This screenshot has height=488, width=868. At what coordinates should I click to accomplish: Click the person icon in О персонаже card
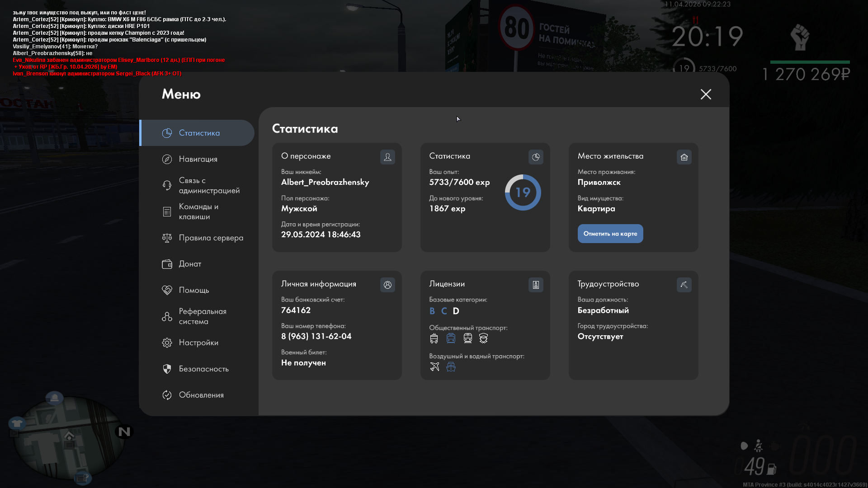point(387,157)
